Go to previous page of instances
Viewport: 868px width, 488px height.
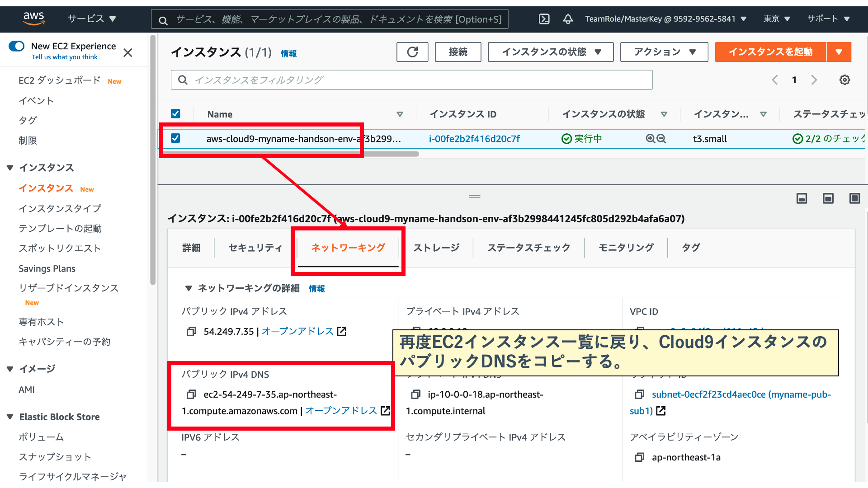click(x=775, y=80)
